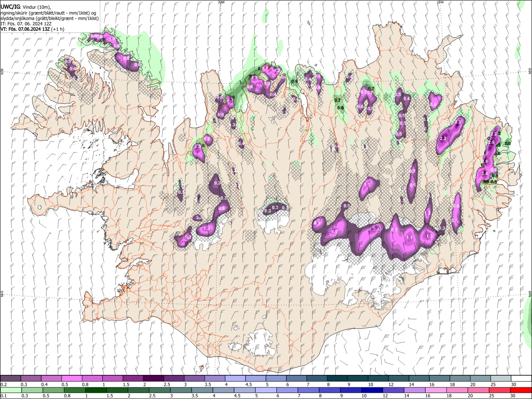This screenshot has height=399, width=532.
Task: Click the 0.1 label under lower legend row
Action: point(4,396)
